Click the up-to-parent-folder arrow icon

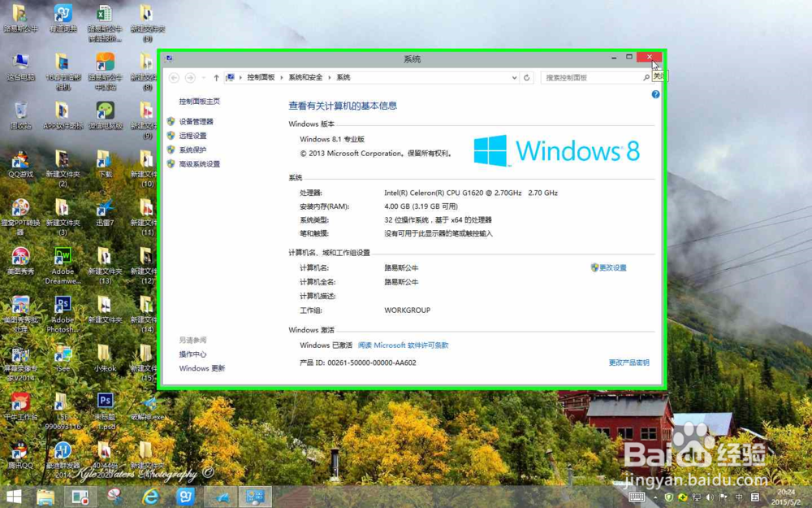point(215,77)
